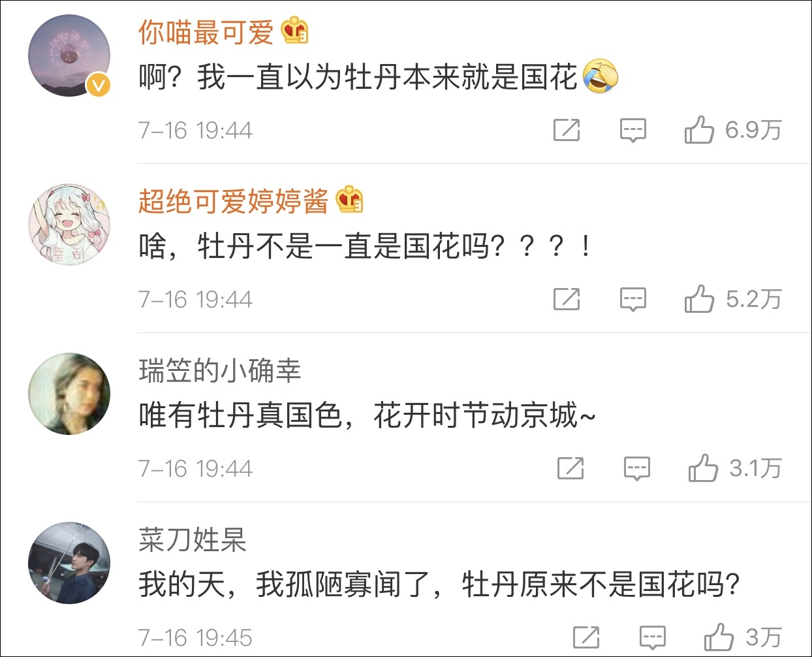This screenshot has width=812, height=657.
Task: Like the comment with 3.1万 likes
Action: [703, 468]
